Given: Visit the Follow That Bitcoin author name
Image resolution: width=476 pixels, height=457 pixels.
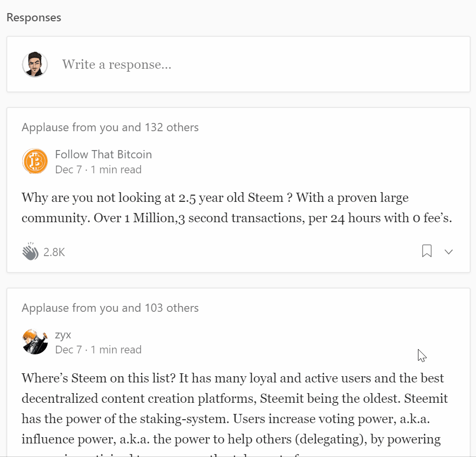Looking at the screenshot, I should [104, 154].
